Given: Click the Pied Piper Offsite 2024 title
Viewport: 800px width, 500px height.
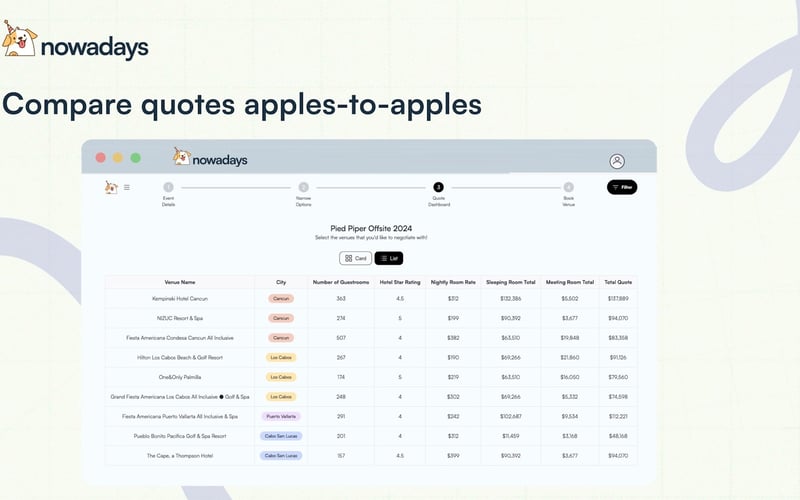Looking at the screenshot, I should (371, 229).
